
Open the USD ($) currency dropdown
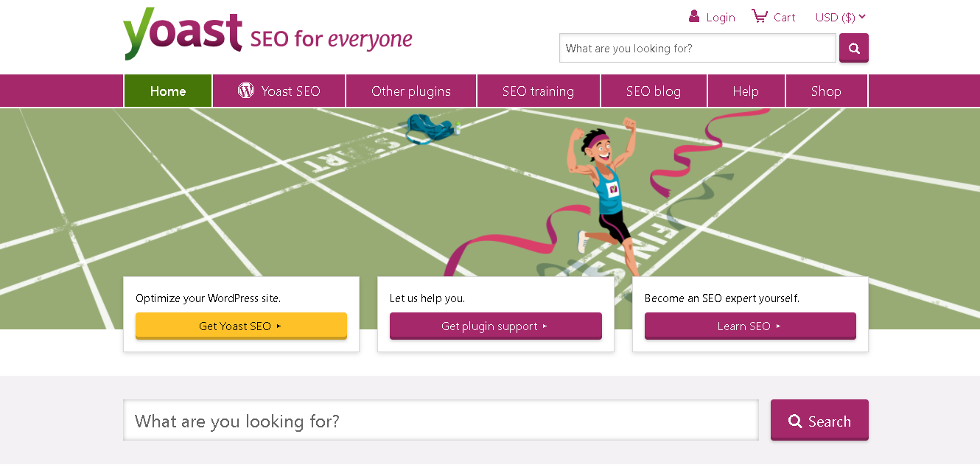click(x=841, y=17)
